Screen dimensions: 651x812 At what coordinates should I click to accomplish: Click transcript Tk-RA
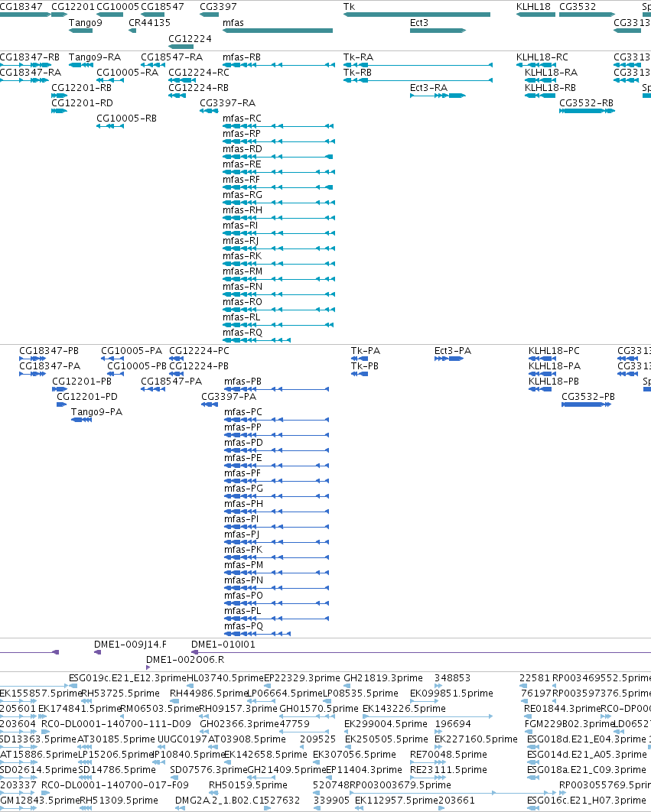[x=358, y=57]
